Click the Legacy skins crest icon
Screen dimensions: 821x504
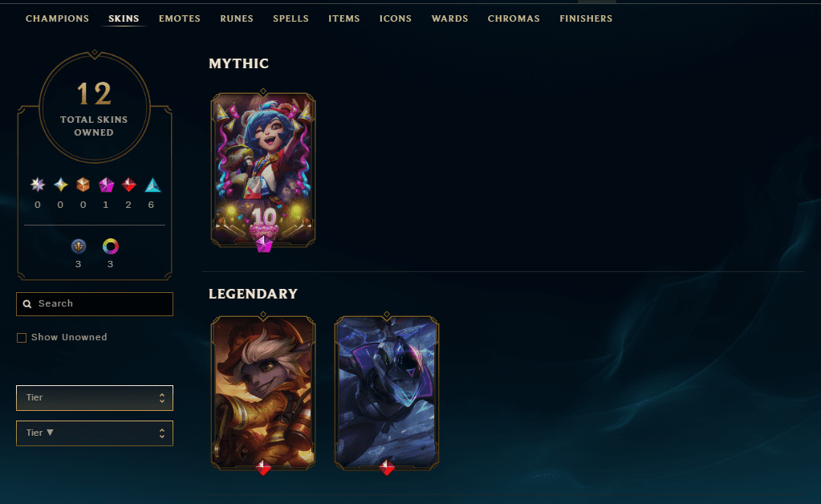tap(79, 246)
